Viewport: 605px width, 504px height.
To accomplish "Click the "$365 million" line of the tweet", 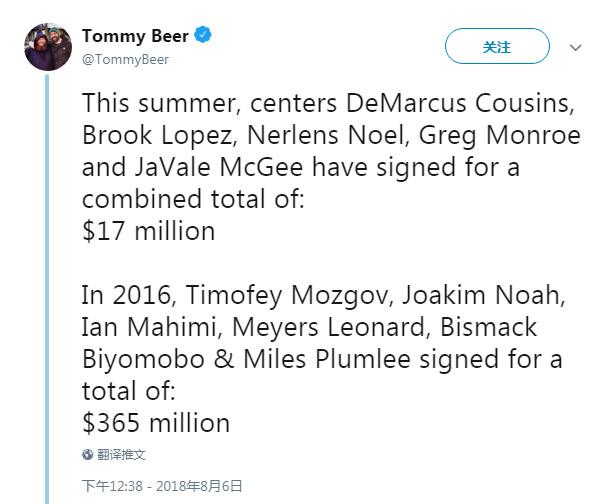I will (156, 423).
